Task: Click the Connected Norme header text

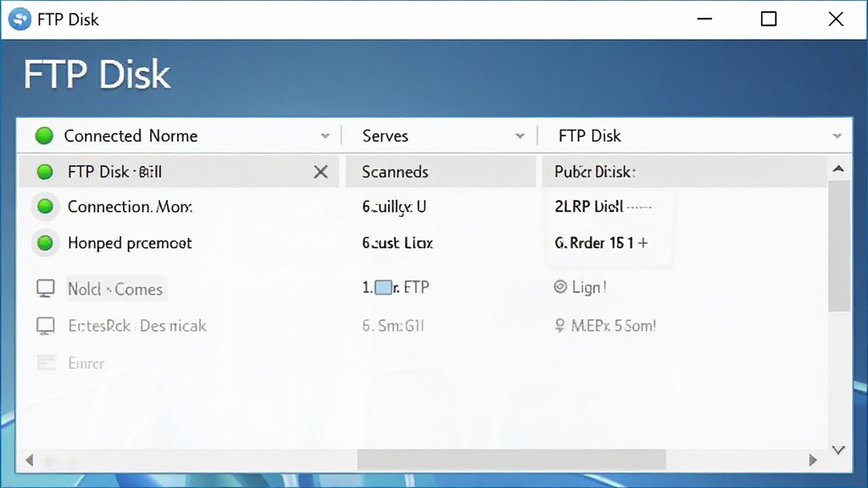Action: [x=131, y=136]
